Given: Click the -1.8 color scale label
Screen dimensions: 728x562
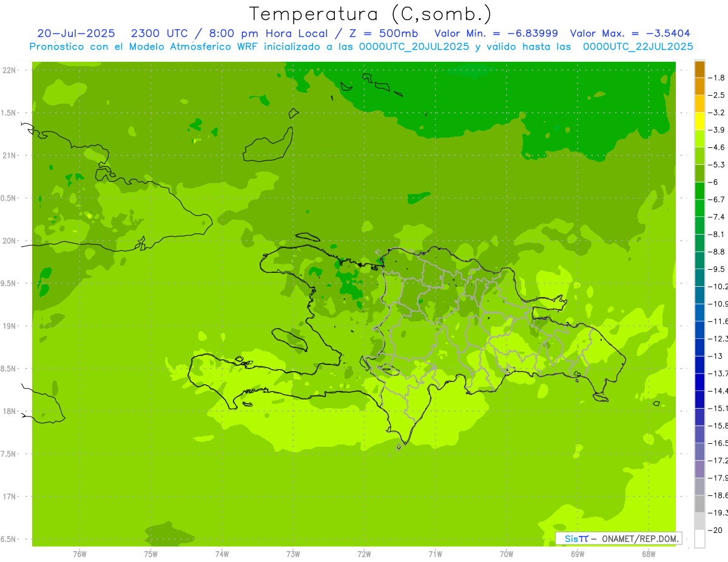Looking at the screenshot, I should coord(717,78).
